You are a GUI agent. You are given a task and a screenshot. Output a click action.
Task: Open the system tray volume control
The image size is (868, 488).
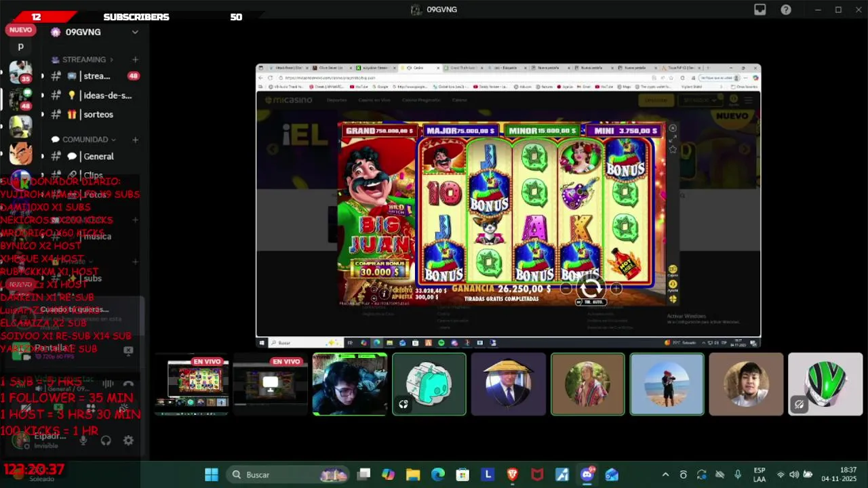794,474
